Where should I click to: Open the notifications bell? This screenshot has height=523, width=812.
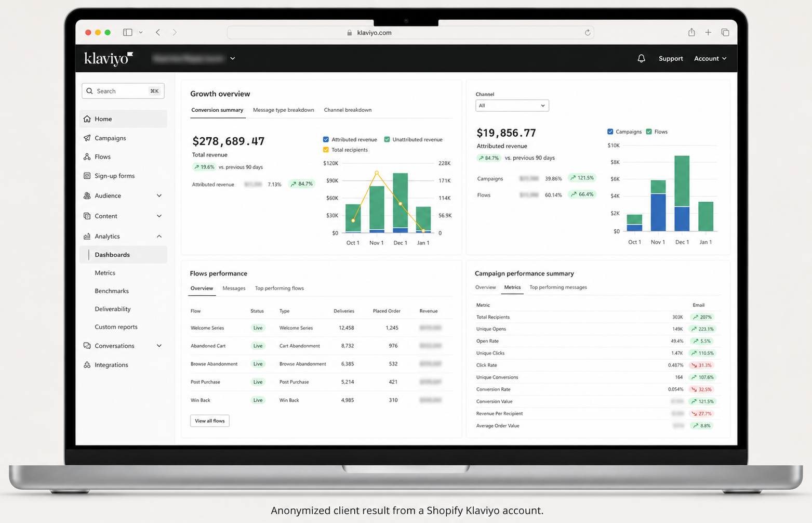[641, 58]
